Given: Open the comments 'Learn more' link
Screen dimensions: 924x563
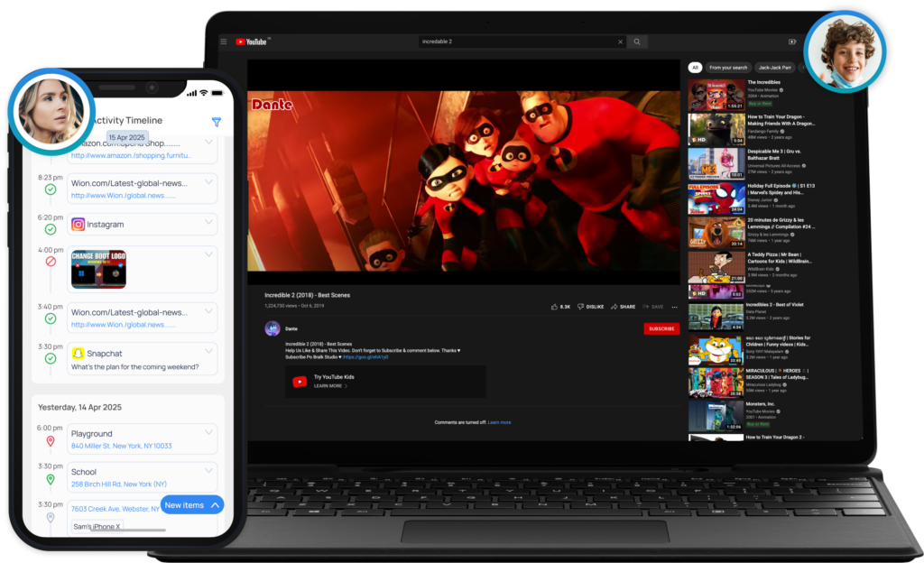Looking at the screenshot, I should tap(499, 422).
